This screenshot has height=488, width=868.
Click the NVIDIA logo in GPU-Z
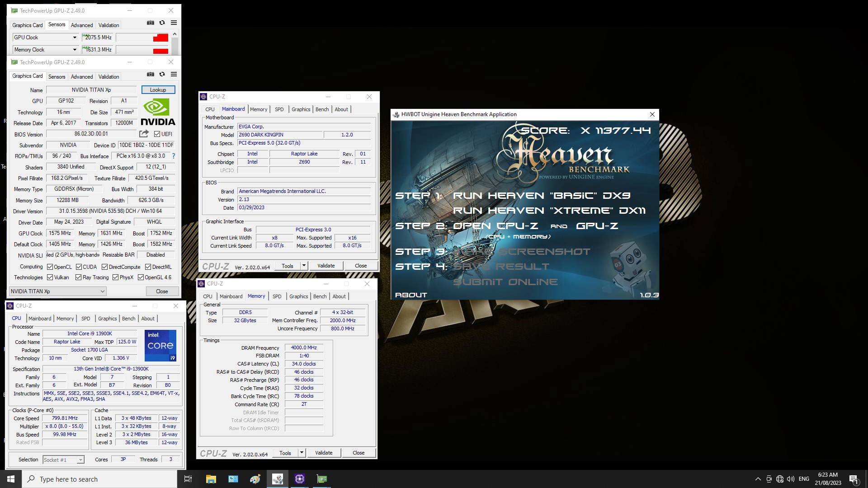point(158,112)
